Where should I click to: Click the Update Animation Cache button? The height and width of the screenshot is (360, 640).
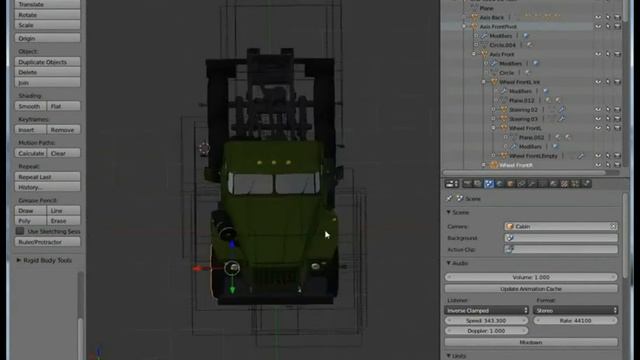(x=531, y=289)
